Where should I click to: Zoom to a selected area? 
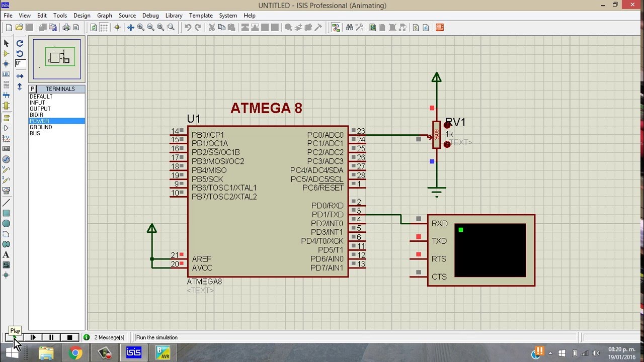tap(171, 28)
